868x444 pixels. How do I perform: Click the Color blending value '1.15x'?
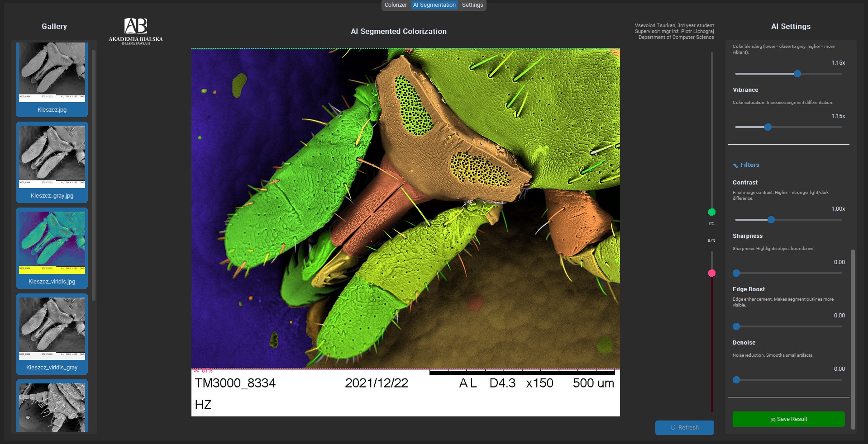click(x=838, y=63)
